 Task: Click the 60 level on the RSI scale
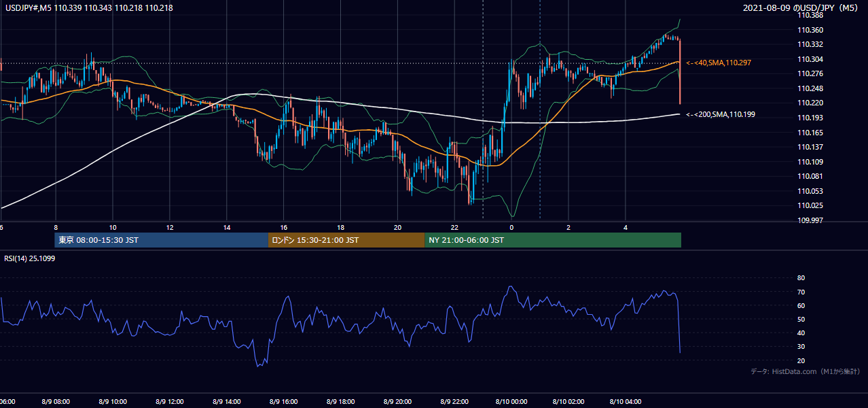[x=801, y=305]
